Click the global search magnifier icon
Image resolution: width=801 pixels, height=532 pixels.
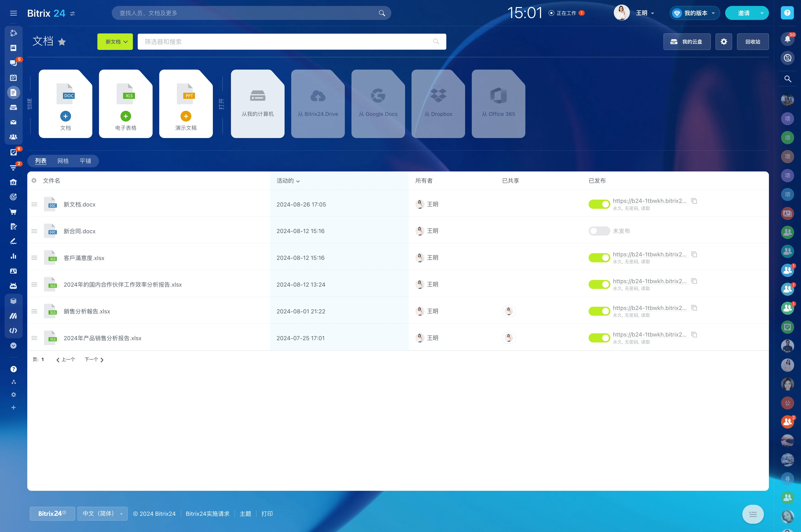[382, 13]
